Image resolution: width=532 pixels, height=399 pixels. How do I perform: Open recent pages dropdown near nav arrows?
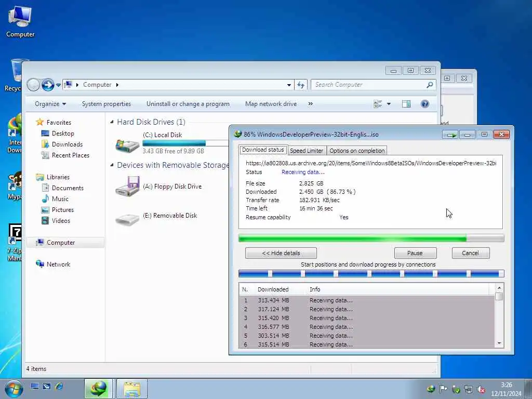58,85
